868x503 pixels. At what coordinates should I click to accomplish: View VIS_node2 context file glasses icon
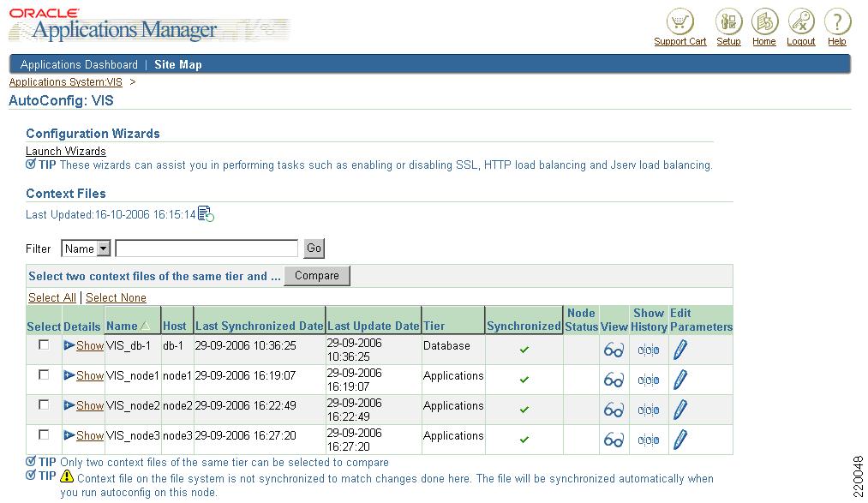coord(614,410)
